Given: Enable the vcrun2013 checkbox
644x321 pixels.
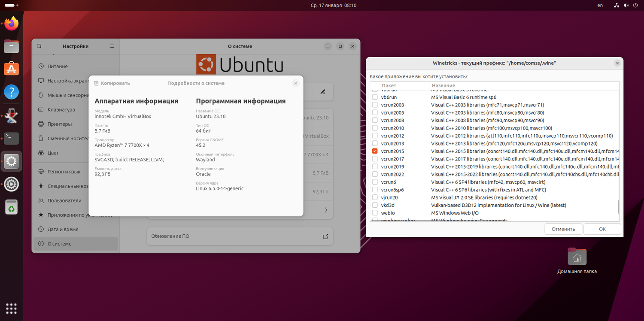Looking at the screenshot, I should point(375,143).
